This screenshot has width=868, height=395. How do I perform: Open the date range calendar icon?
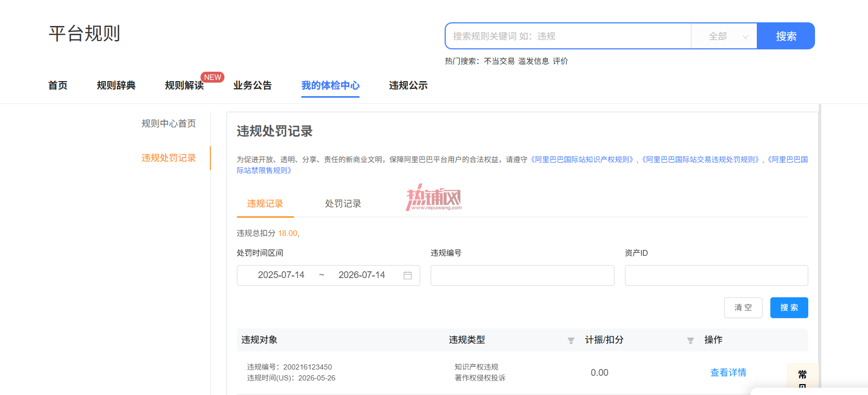(x=408, y=275)
